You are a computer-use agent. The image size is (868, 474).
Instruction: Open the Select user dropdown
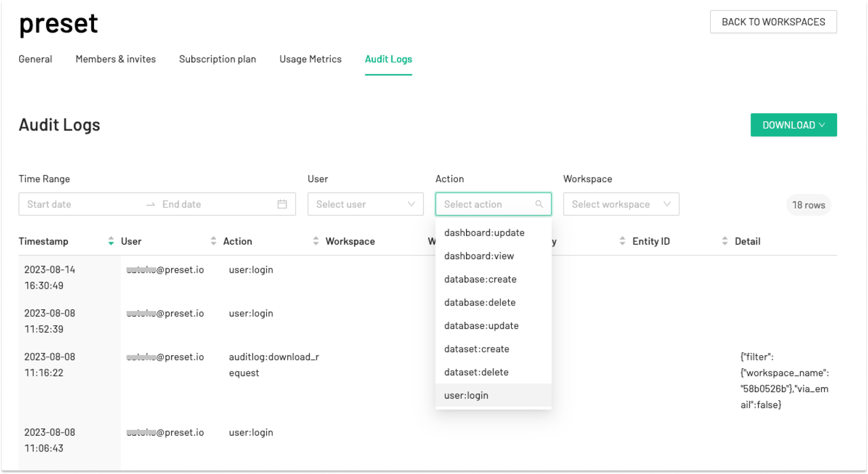(365, 204)
